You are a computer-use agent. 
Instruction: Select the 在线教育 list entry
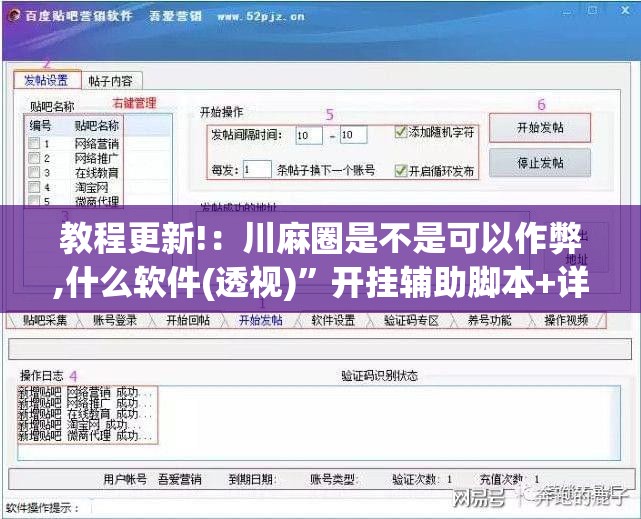96,173
